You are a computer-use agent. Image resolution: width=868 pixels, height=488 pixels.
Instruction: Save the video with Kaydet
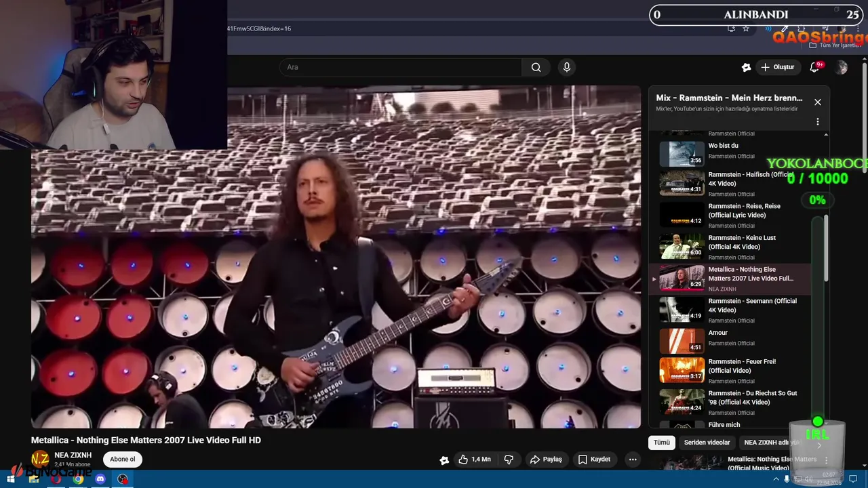594,460
